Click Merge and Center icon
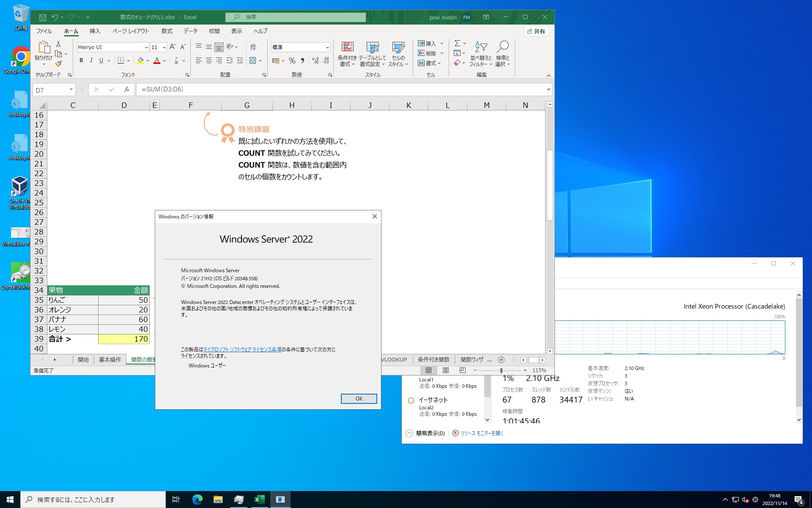This screenshot has width=812, height=508. pos(253,61)
